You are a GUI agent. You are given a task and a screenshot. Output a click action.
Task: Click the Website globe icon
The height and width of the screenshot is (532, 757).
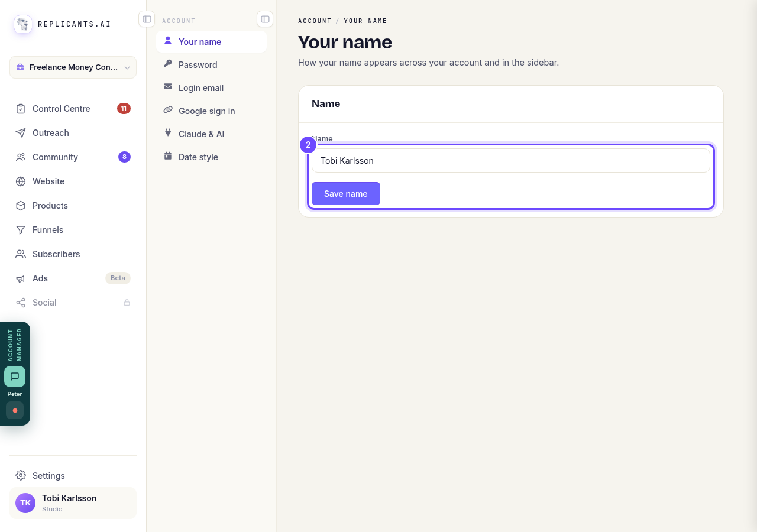21,181
